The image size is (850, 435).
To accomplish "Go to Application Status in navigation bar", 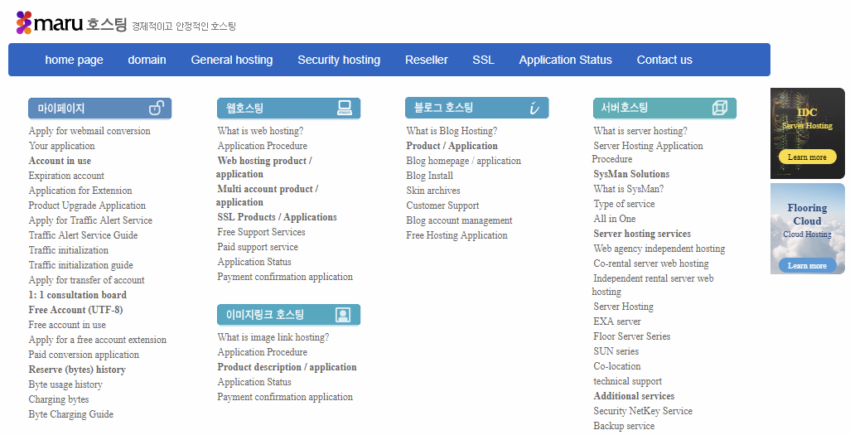I will coord(565,60).
